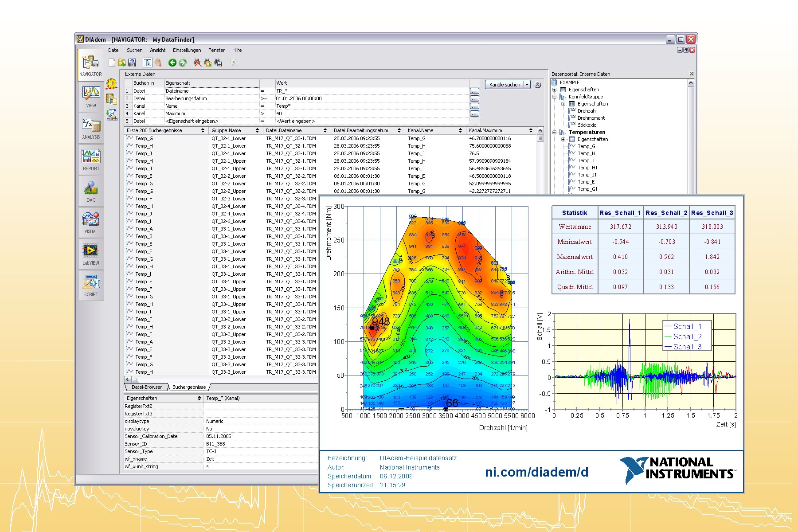Collapse search area with double-chevron button

[x=538, y=85]
